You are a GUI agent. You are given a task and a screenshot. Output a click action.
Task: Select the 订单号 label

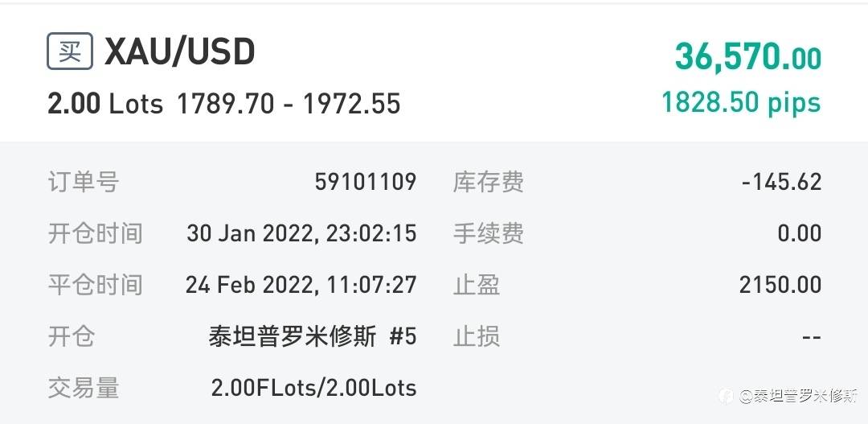[x=83, y=182]
